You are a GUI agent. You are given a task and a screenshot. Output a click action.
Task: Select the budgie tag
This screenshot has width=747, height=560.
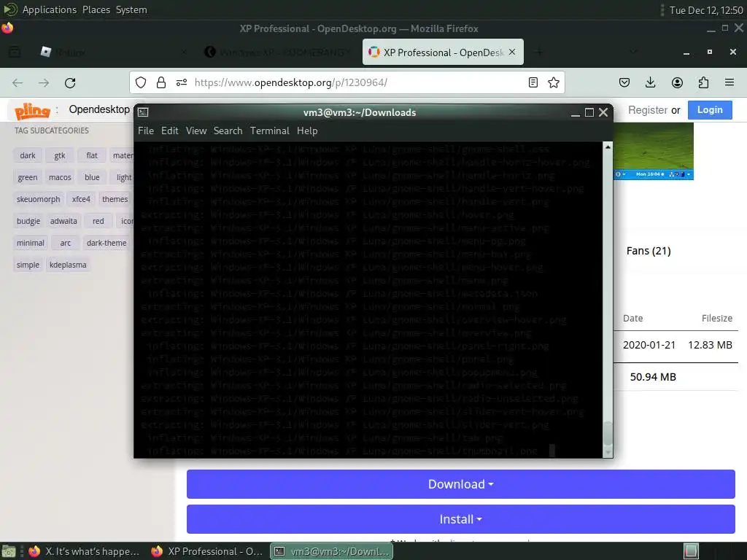coord(28,221)
